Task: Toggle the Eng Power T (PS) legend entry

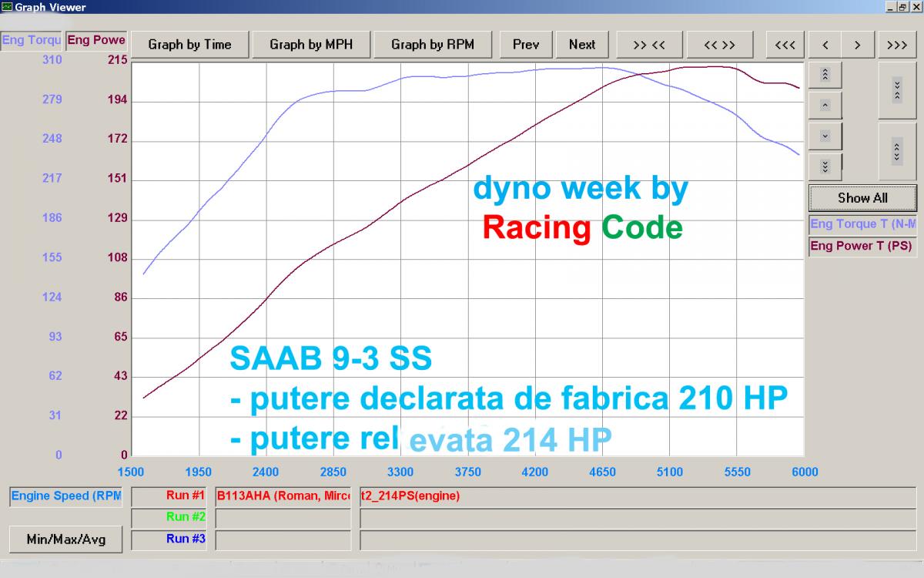Action: 862,247
